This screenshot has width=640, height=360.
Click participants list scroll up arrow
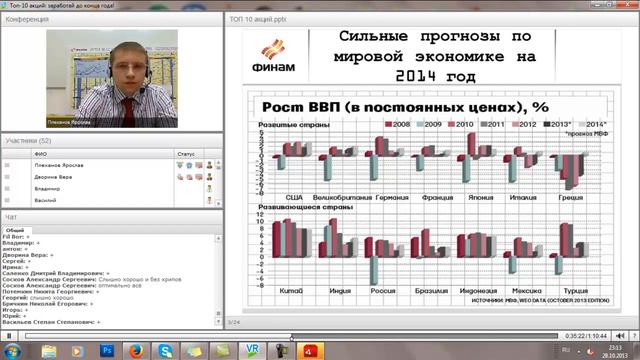click(218, 163)
